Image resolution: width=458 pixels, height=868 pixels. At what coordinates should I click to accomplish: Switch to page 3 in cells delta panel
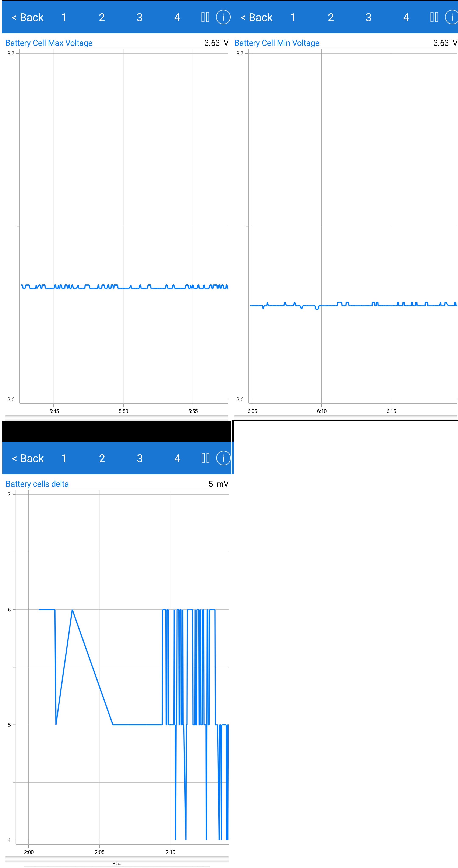coord(140,458)
